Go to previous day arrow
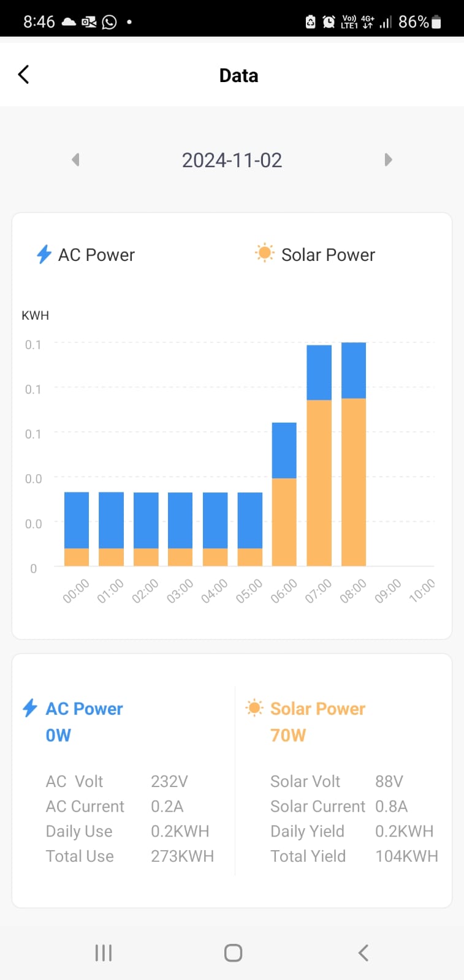Viewport: 464px width, 980px height. pyautogui.click(x=76, y=160)
